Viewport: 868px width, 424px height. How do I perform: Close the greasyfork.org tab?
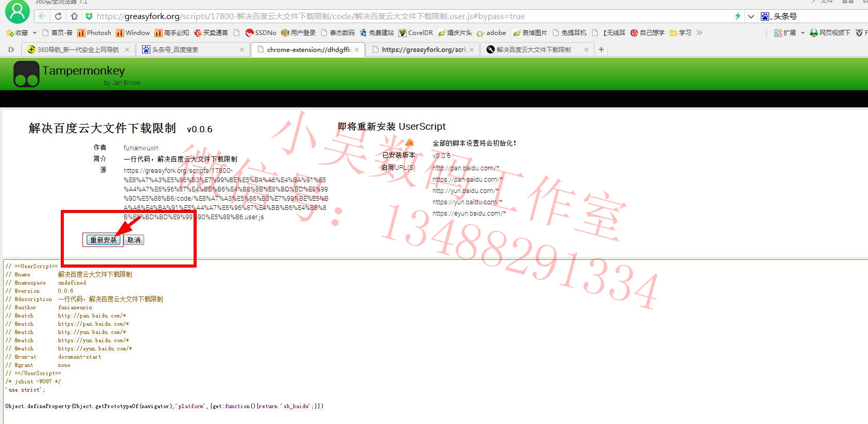472,50
